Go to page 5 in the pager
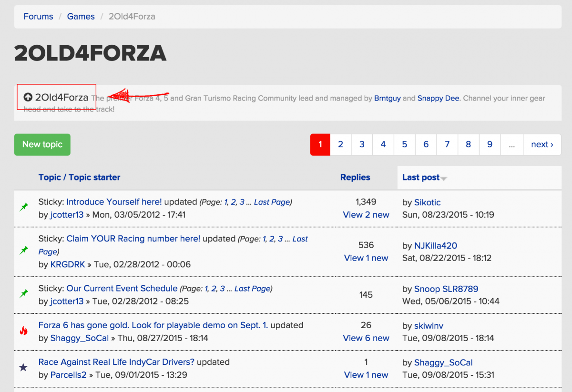The image size is (572, 392). [x=405, y=144]
